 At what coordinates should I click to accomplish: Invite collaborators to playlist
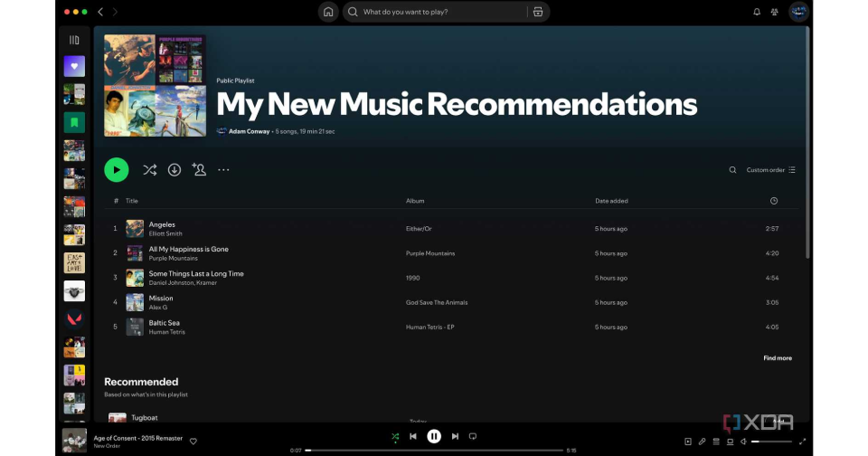pyautogui.click(x=199, y=169)
